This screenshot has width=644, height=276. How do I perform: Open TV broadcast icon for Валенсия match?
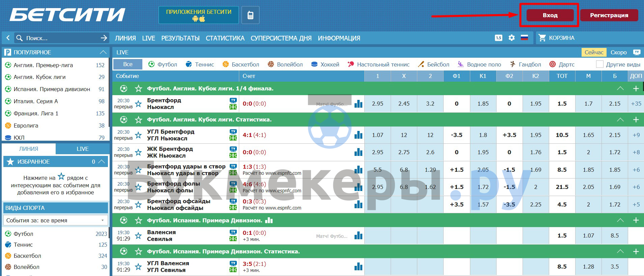coord(233,232)
